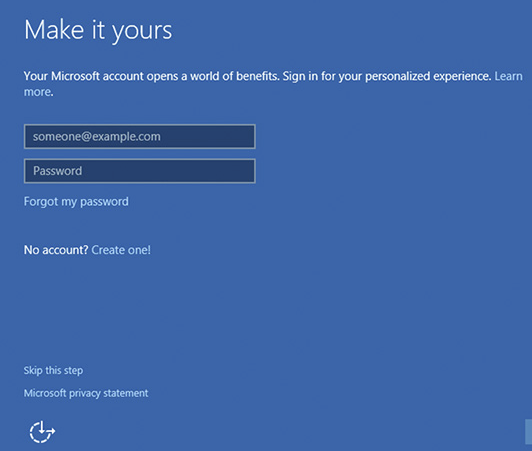Follow the Learn more link

pyautogui.click(x=508, y=76)
